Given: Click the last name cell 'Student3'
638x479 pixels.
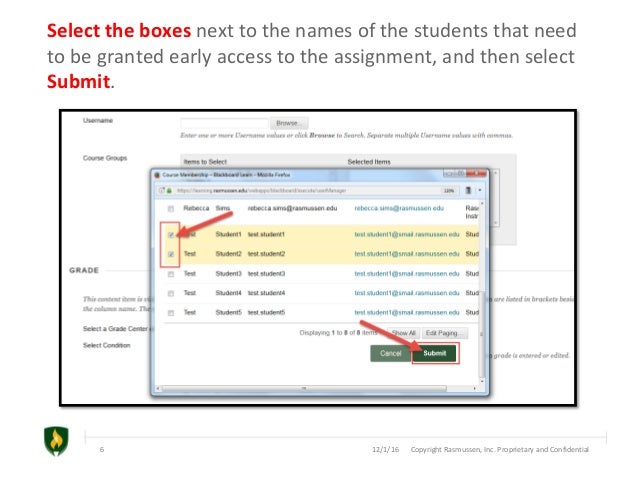Looking at the screenshot, I should pyautogui.click(x=228, y=274).
